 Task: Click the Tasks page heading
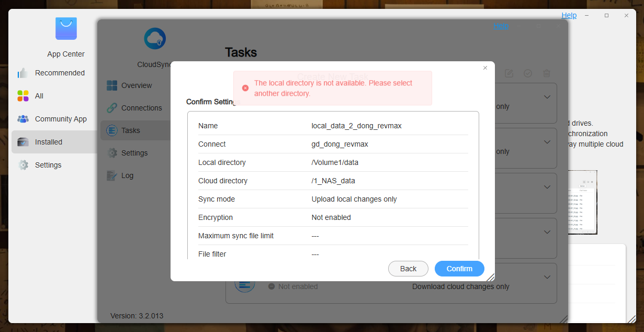coord(241,52)
